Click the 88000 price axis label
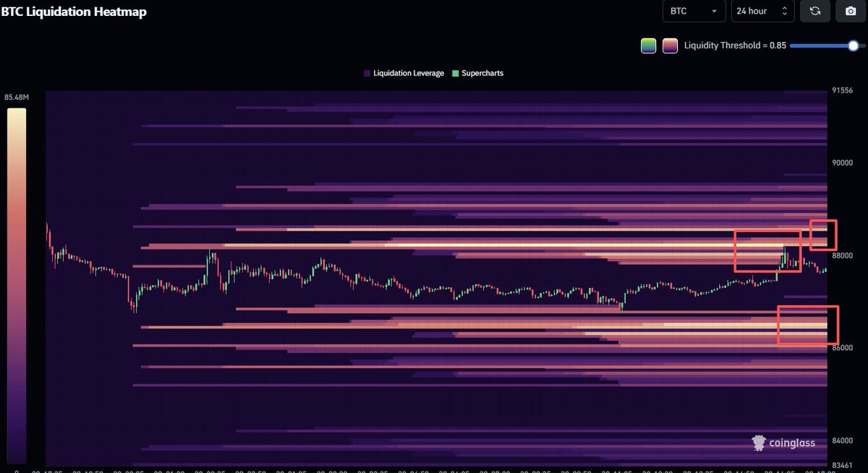 [843, 255]
